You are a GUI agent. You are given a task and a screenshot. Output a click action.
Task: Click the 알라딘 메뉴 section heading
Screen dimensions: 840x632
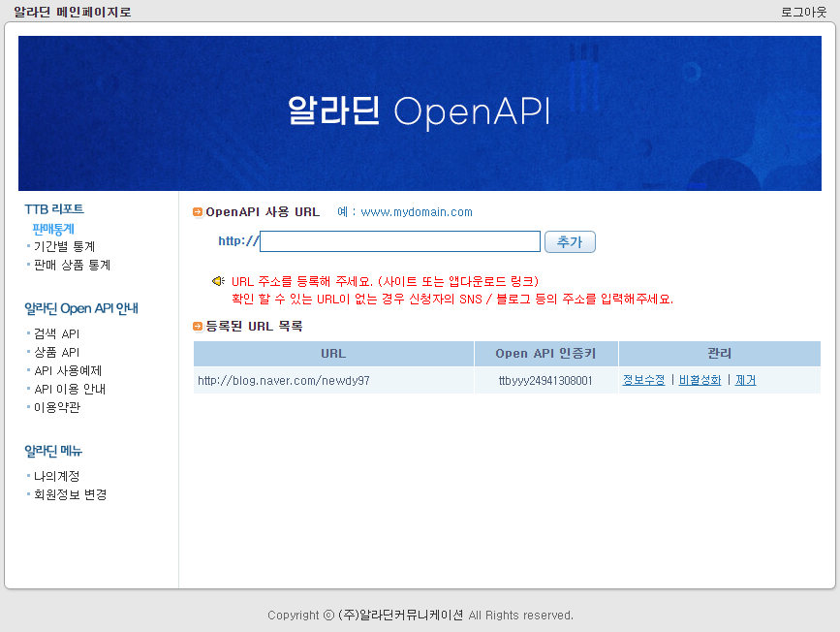[x=53, y=451]
